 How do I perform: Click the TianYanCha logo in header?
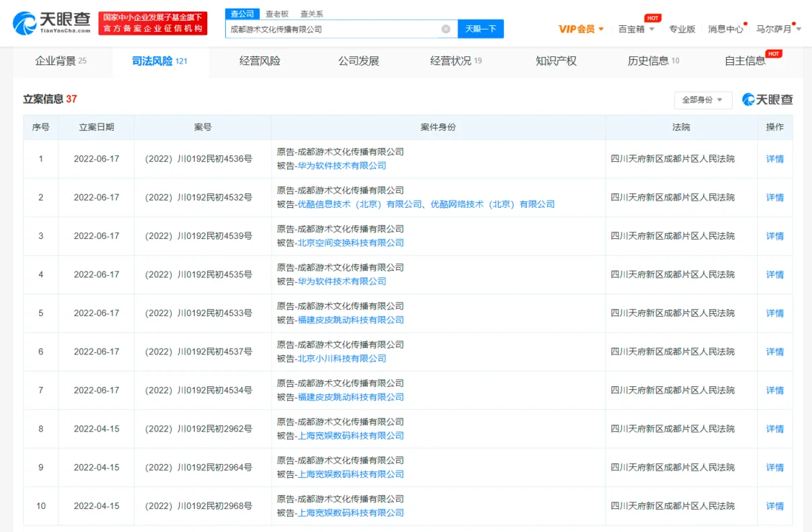(x=52, y=23)
